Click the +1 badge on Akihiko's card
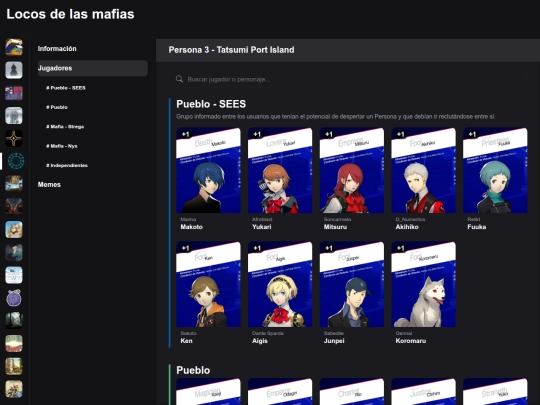This screenshot has width=540, height=405. click(x=401, y=134)
